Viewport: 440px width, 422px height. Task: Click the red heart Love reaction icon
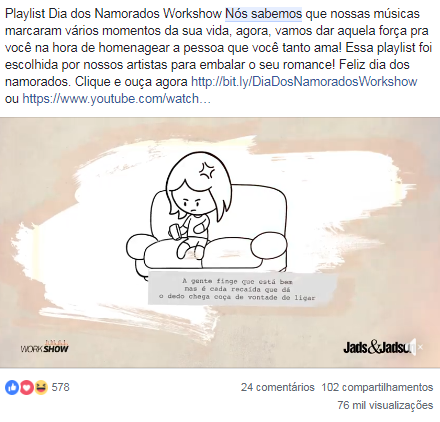click(x=27, y=387)
